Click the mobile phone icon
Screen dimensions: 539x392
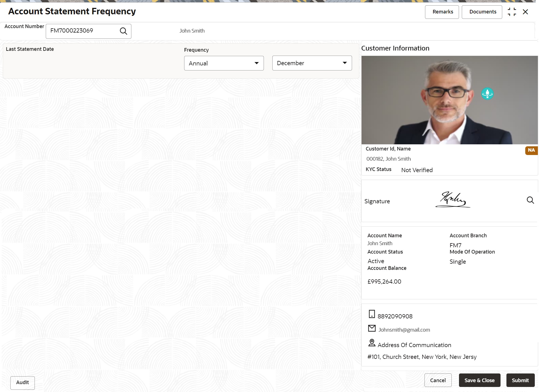[x=372, y=314]
